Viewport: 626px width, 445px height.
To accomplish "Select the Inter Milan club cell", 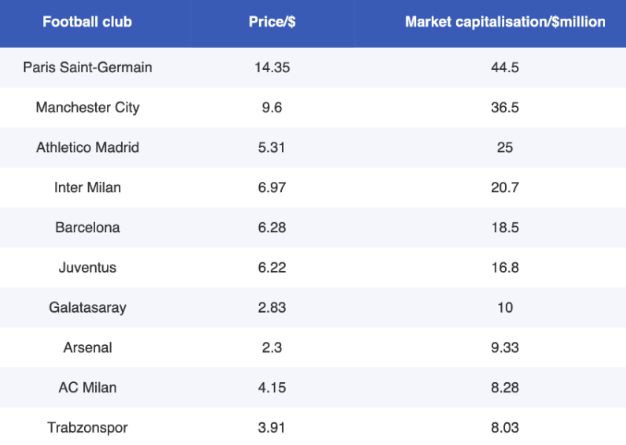I will 87,187.
